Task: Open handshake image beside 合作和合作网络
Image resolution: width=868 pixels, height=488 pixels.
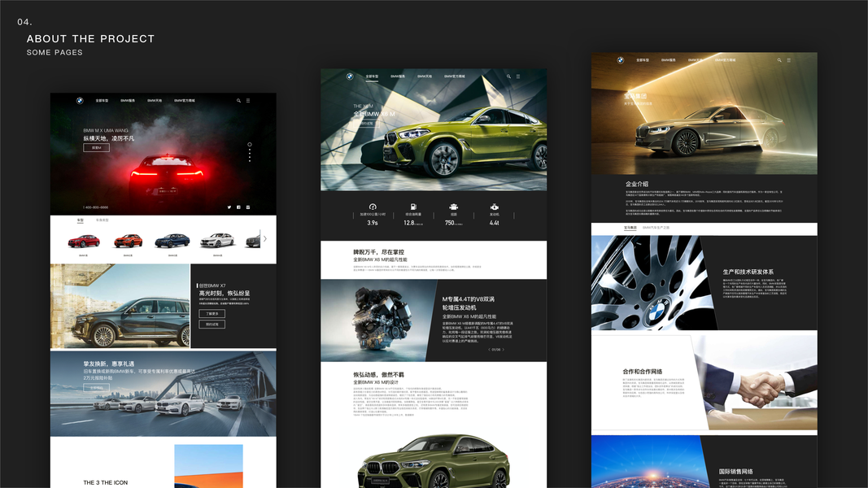Action: (756, 381)
